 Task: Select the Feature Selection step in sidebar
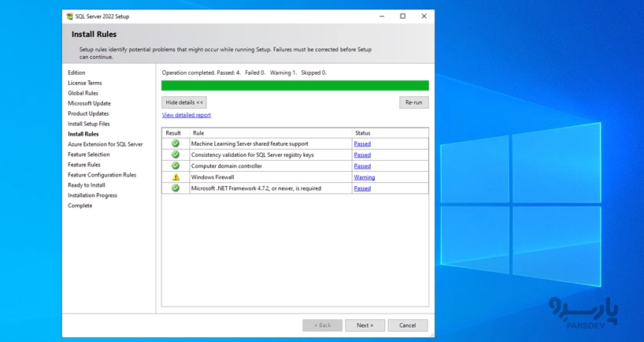[x=89, y=154]
